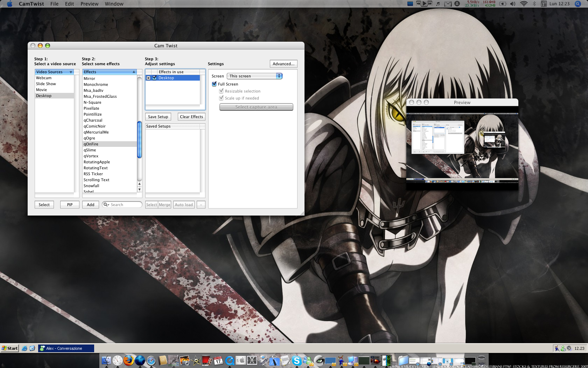Open Alex - Conversazione taskbar item
Screen dimensions: 588x368
(66, 348)
